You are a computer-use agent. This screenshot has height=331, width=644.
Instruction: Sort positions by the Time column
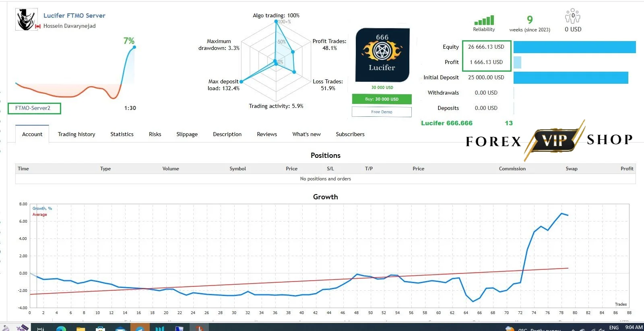pos(23,169)
